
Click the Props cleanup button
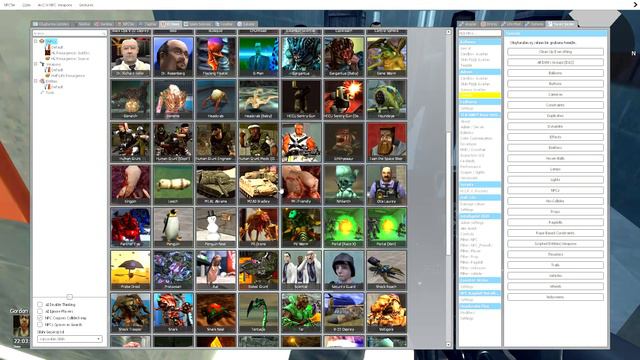(x=555, y=212)
